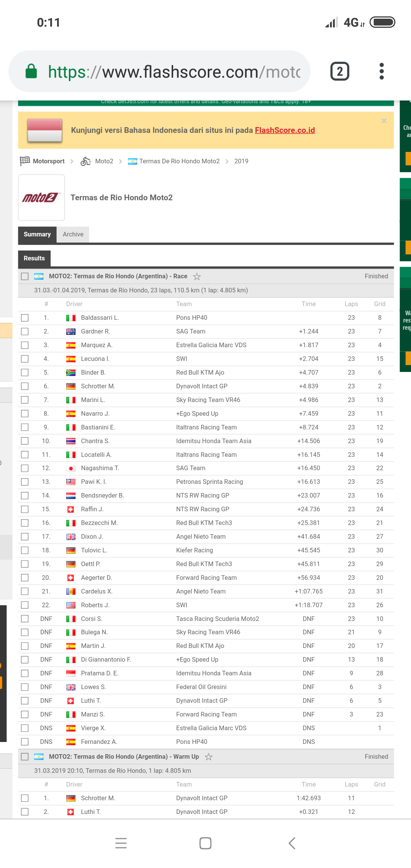Expand the chevron after Motorsport breadcrumb
Screen dimensions: 411x868
[x=72, y=161]
